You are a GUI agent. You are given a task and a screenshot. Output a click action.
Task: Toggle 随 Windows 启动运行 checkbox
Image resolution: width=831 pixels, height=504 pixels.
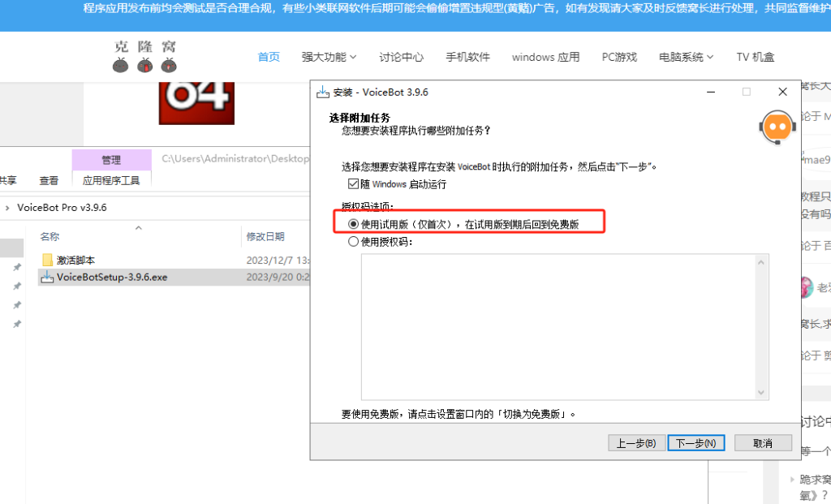(354, 184)
